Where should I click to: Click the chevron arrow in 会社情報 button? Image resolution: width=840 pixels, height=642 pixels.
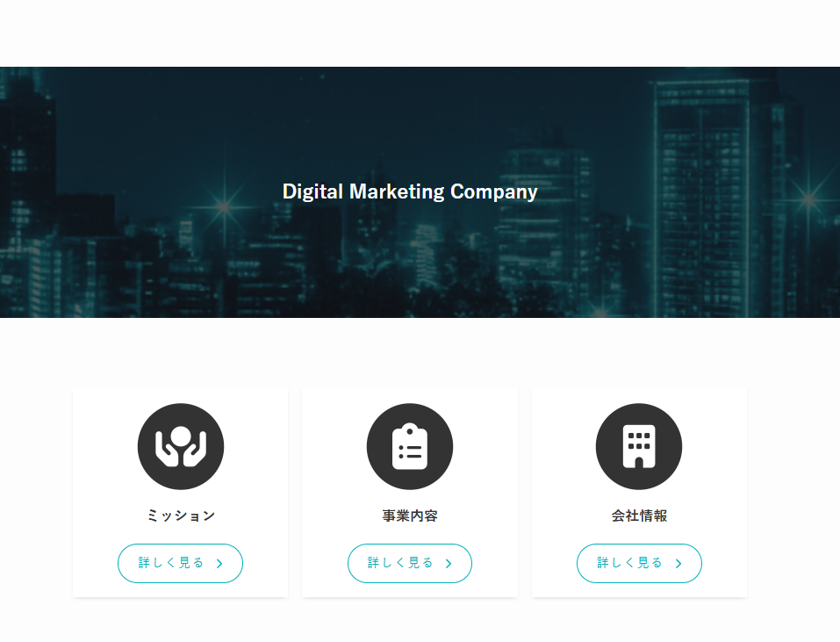click(678, 563)
